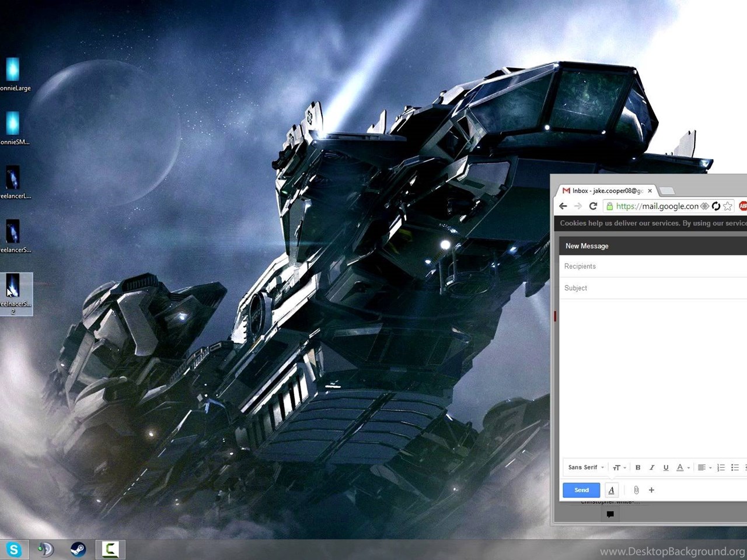Select the ConnieLarge desktop icon

tap(13, 75)
